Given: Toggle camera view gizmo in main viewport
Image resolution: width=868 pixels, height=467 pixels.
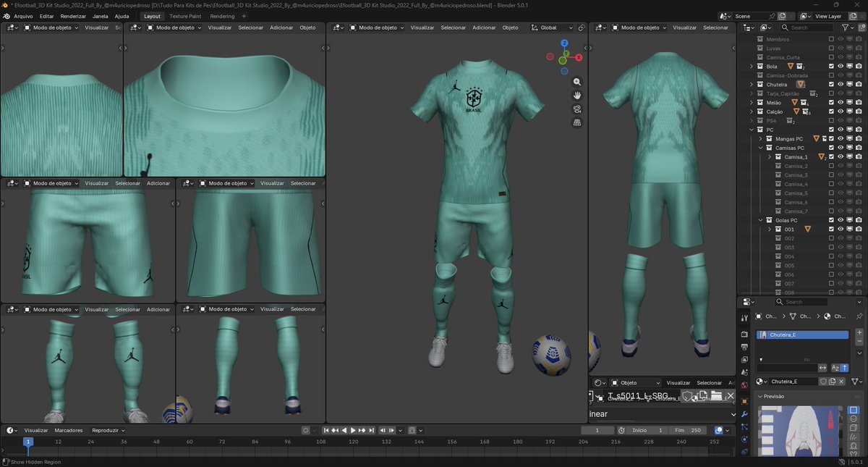Looking at the screenshot, I should tap(577, 109).
